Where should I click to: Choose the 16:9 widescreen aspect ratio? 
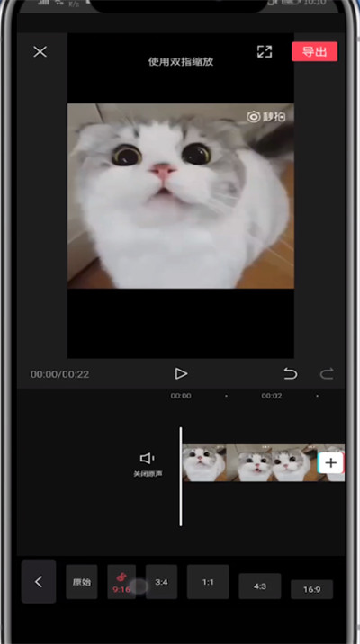pyautogui.click(x=312, y=589)
